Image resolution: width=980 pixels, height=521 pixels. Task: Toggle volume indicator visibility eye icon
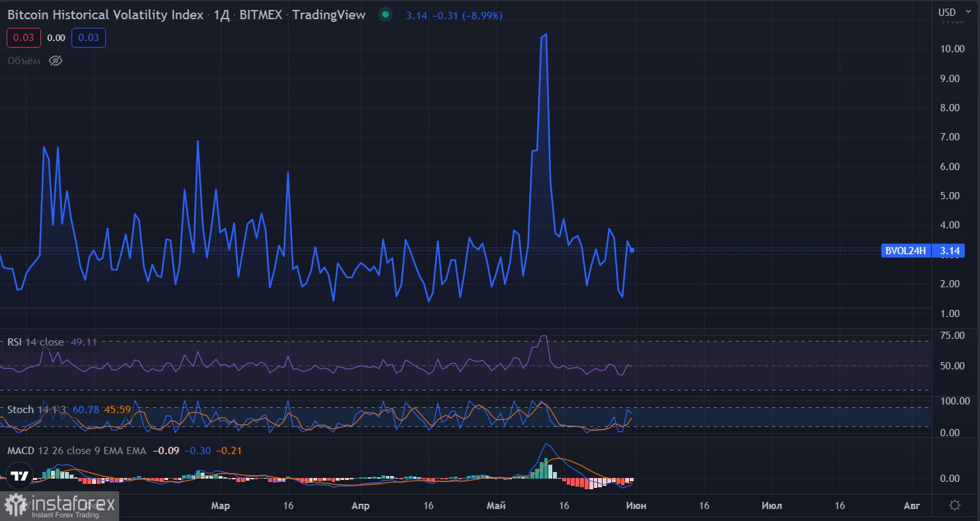click(56, 61)
